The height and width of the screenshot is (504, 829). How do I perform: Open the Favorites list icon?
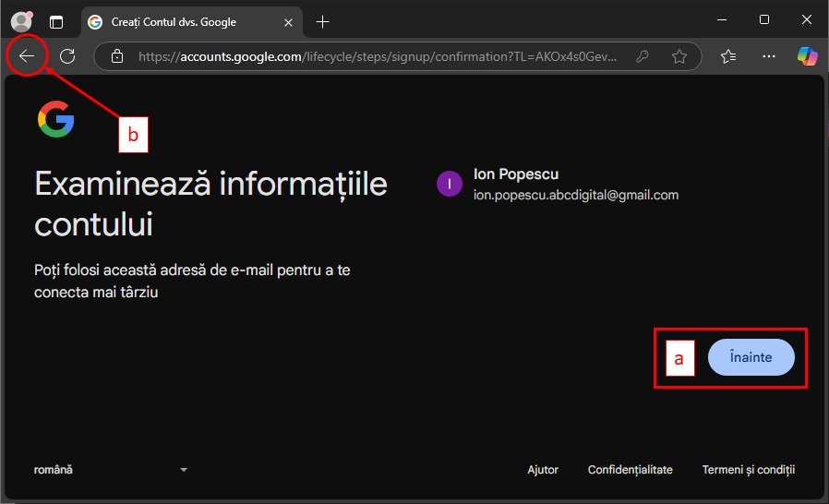(728, 56)
